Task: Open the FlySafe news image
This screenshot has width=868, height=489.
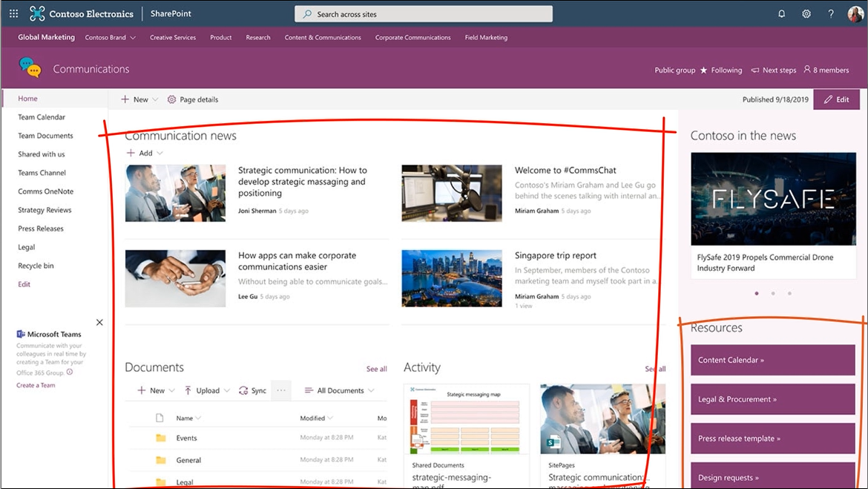Action: 773,199
